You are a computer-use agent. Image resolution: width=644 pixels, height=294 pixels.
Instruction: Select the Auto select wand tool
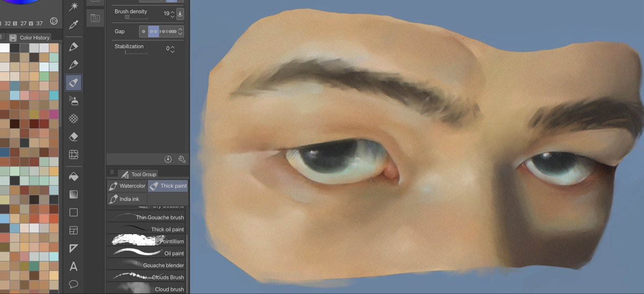click(74, 6)
